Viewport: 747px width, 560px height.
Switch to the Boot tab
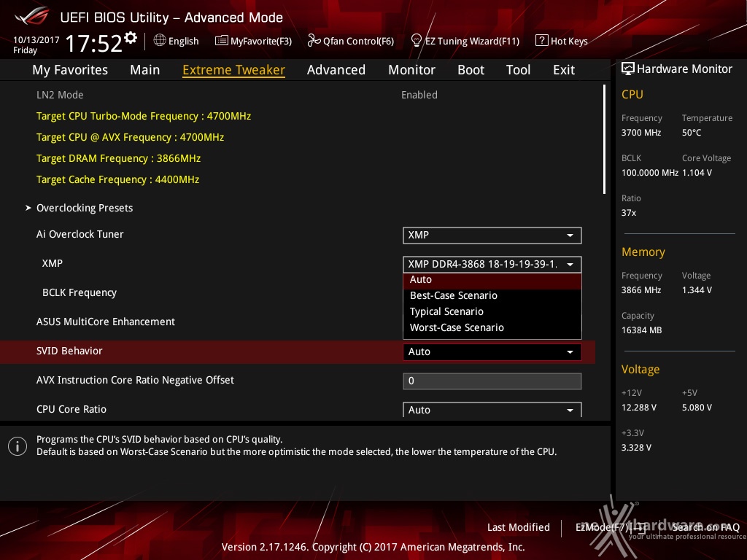coord(471,70)
